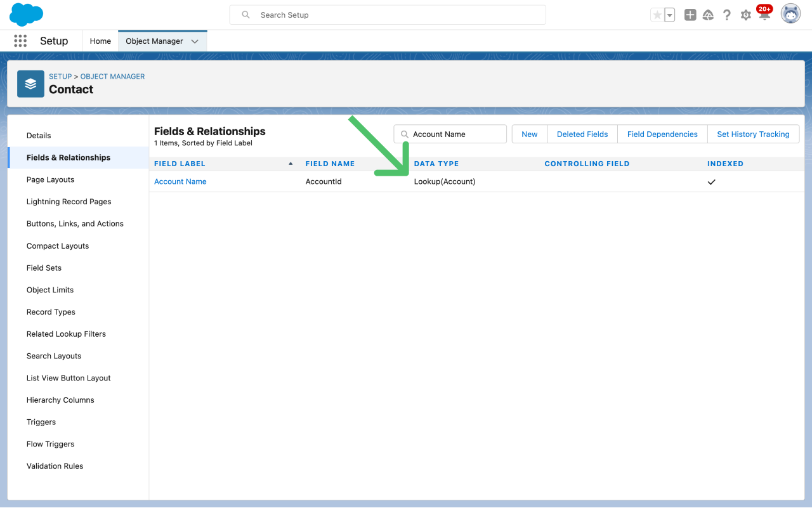812x508 pixels.
Task: Click the Quick Find field containing Account Name
Action: click(x=450, y=134)
